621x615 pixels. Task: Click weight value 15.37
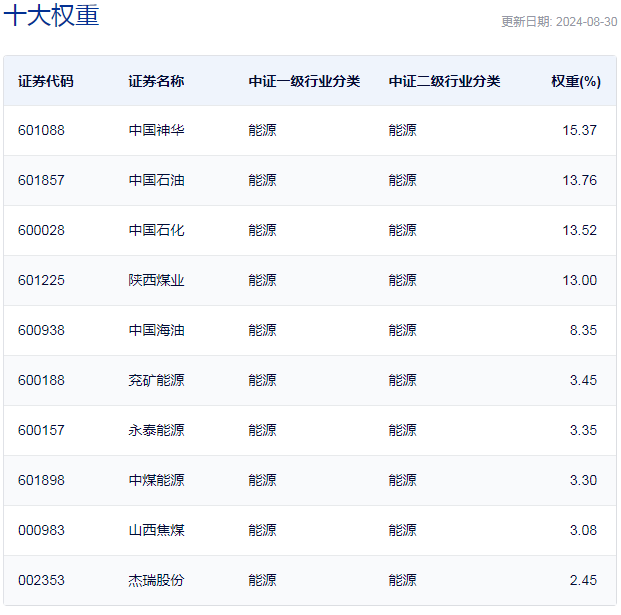pos(579,130)
